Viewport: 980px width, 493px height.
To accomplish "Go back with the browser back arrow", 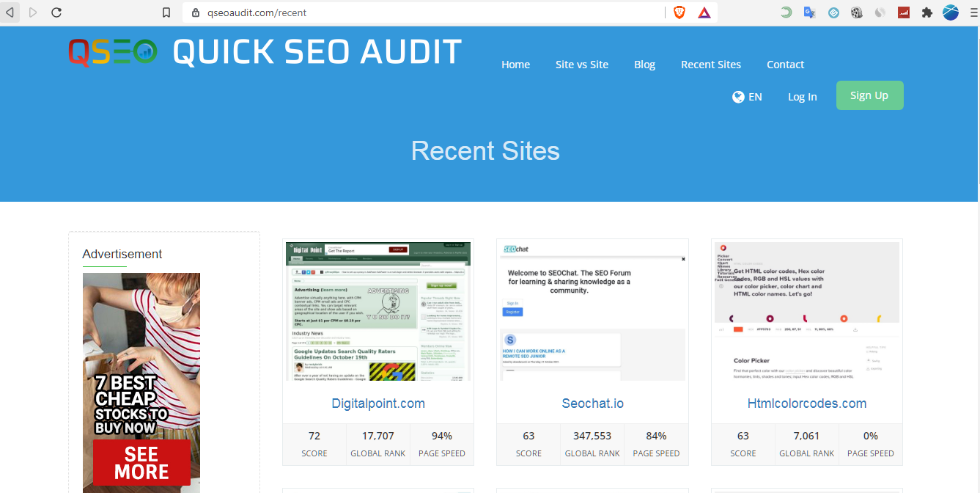I will 10,12.
